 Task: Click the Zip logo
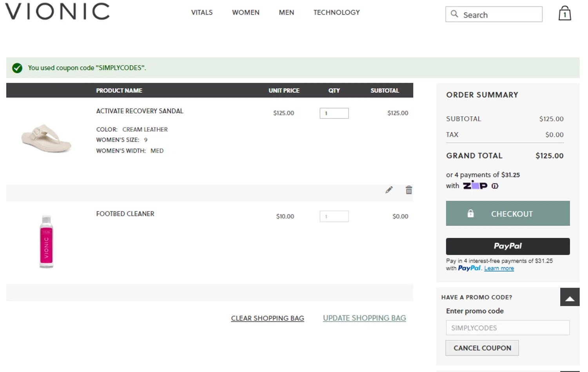pos(475,185)
